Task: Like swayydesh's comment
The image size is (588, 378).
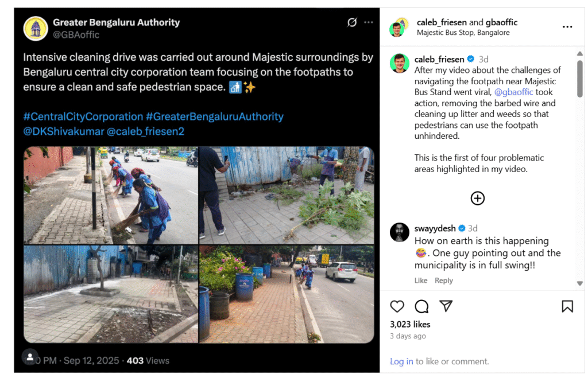Action: pos(421,280)
